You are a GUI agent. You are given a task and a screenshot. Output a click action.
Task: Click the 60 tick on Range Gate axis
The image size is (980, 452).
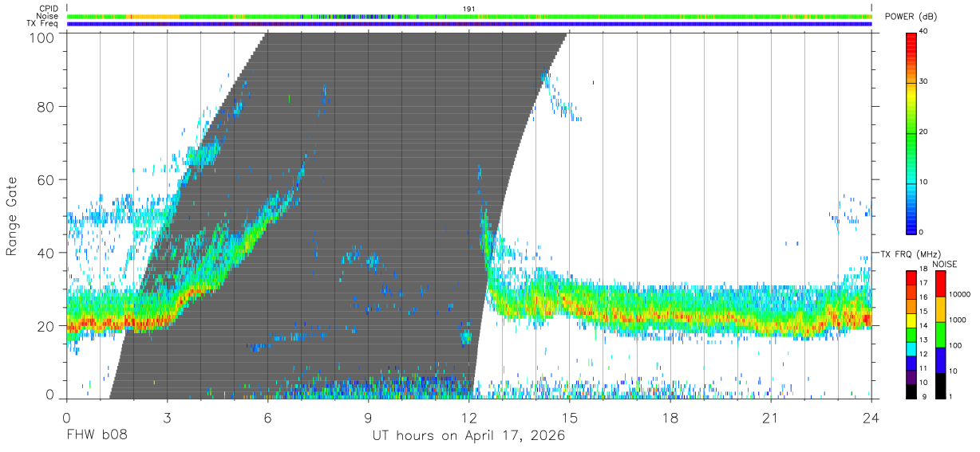click(x=45, y=180)
